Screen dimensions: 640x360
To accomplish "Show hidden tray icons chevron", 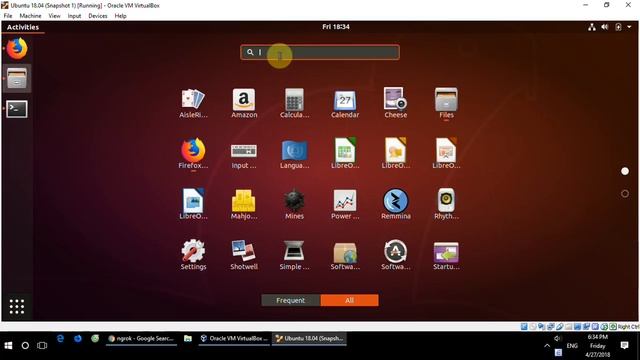I will 547,345.
